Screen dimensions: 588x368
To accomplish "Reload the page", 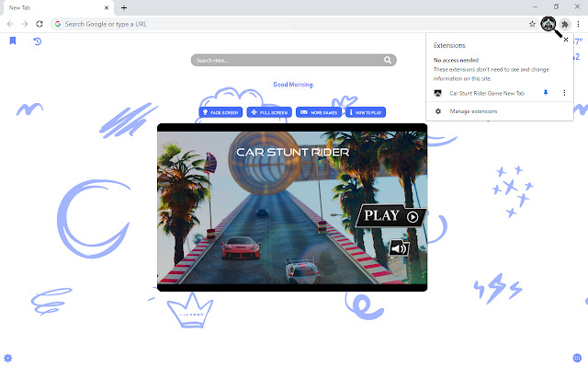I will pos(40,23).
